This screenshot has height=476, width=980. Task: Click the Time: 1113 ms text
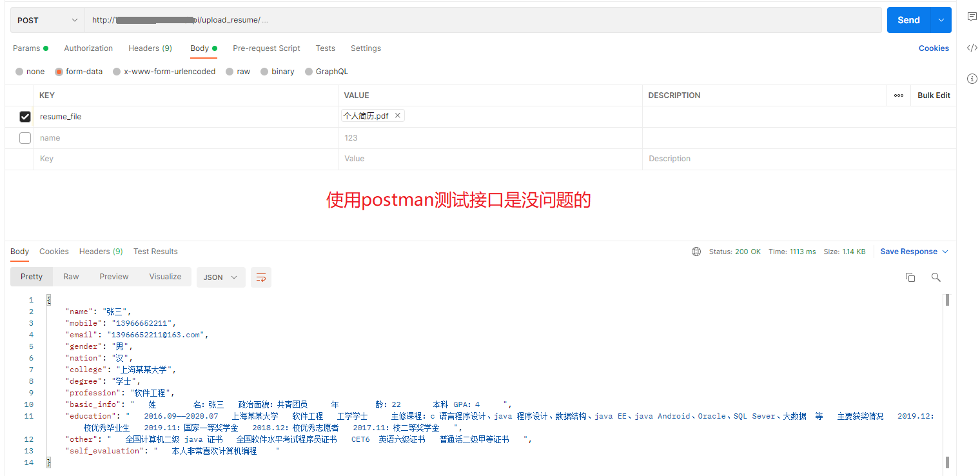[792, 252]
